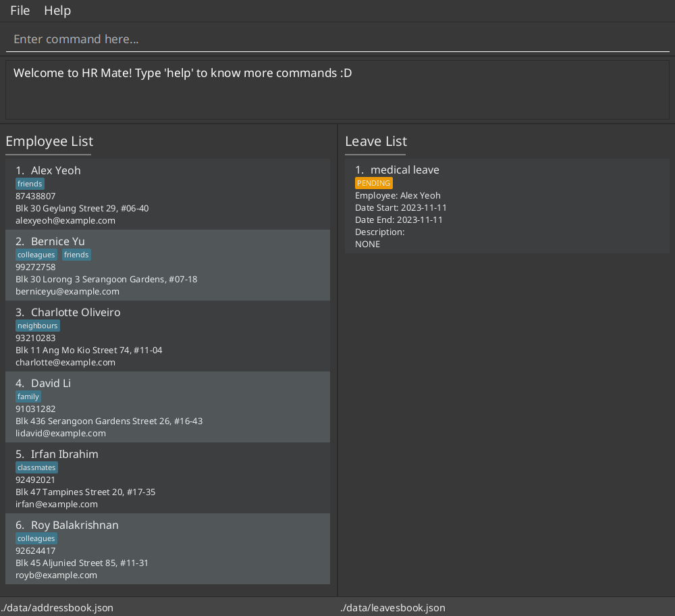
Task: Click the 'Description:' label in leave entry
Action: point(379,232)
